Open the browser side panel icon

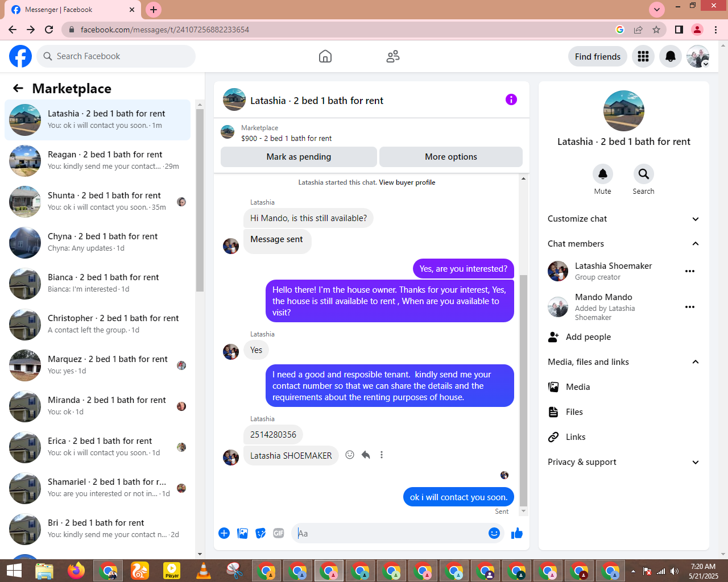(x=679, y=30)
